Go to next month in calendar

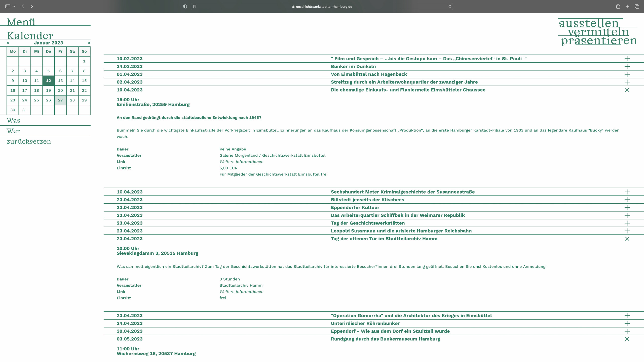click(89, 43)
